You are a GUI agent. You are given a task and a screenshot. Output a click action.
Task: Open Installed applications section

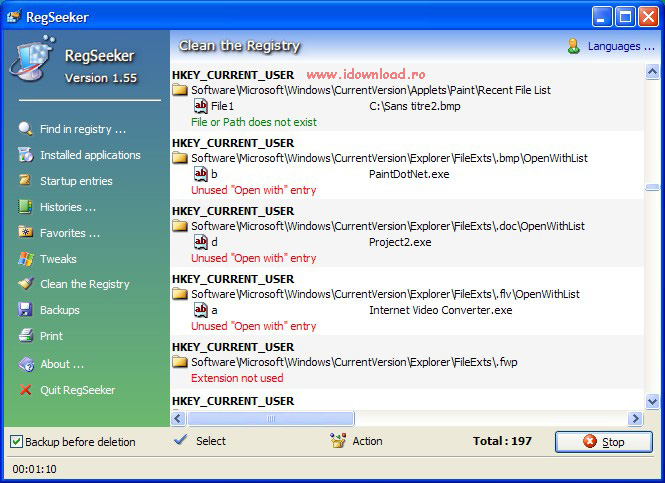click(90, 155)
